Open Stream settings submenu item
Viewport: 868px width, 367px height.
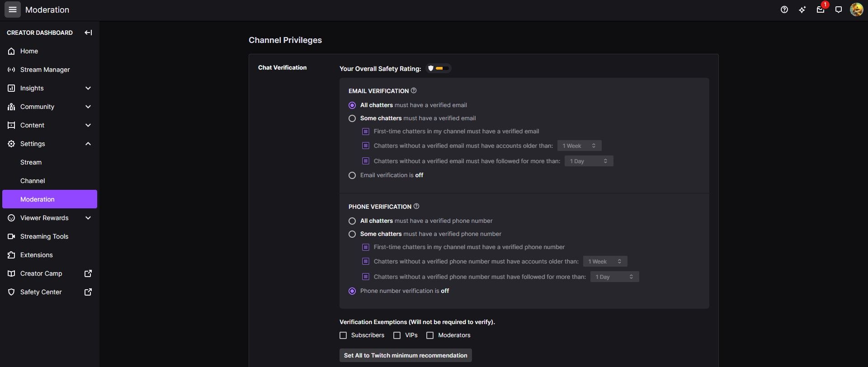(x=50, y=162)
